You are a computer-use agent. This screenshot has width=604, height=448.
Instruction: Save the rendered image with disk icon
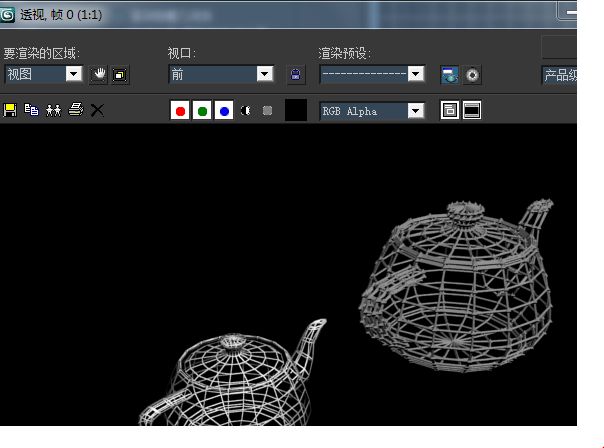point(10,110)
